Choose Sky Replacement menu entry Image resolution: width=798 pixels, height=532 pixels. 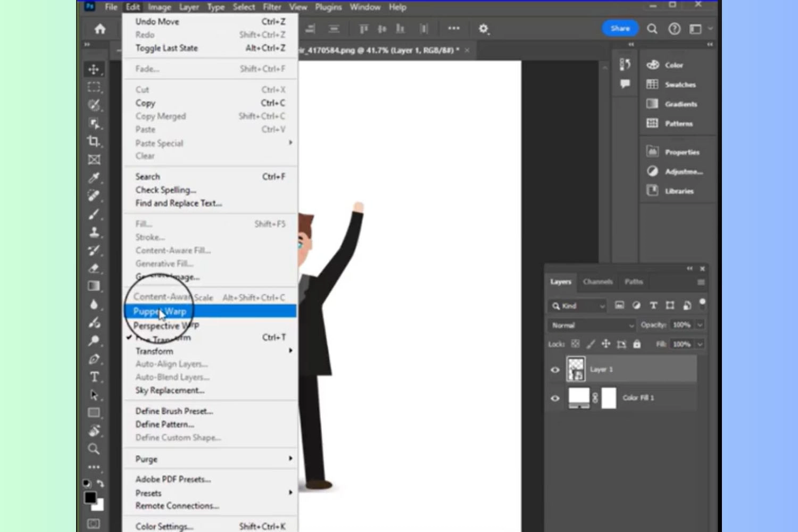211,390
